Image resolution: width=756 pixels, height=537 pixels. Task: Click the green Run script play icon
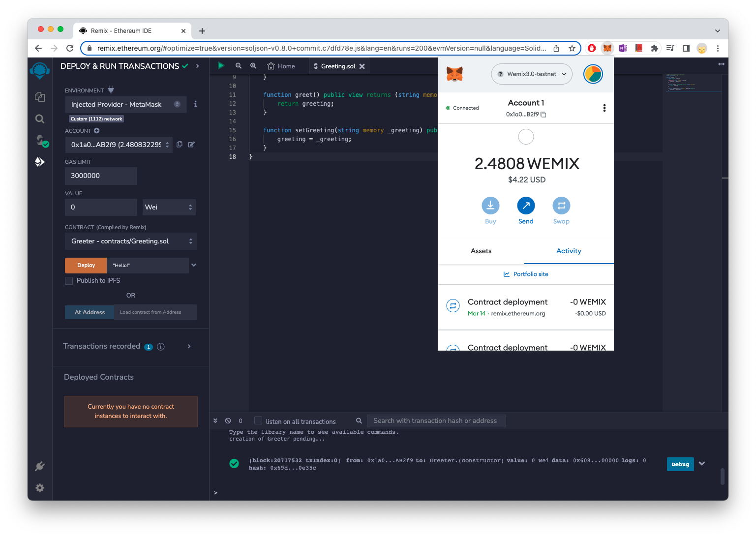(221, 66)
